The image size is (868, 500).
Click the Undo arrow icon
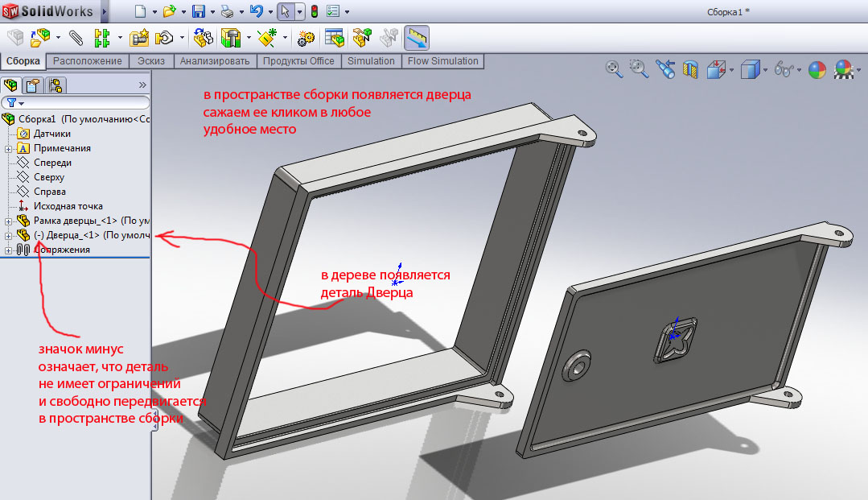[x=256, y=11]
